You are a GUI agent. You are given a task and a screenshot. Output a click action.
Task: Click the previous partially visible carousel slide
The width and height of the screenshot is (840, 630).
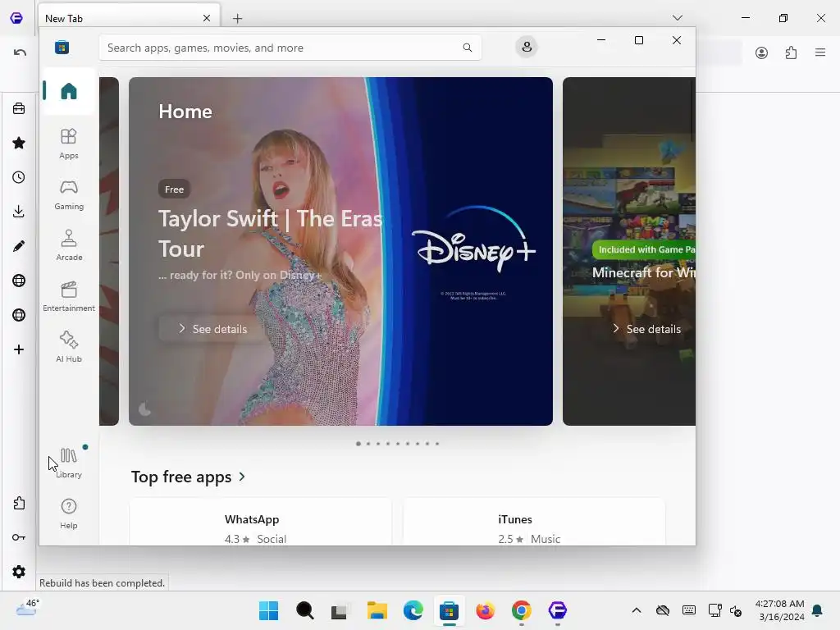tap(109, 251)
